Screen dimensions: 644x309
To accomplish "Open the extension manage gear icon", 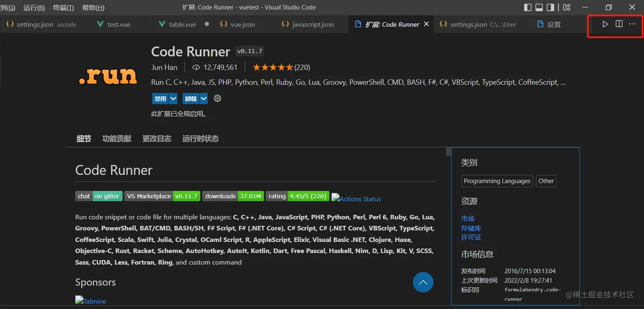I will point(217,98).
